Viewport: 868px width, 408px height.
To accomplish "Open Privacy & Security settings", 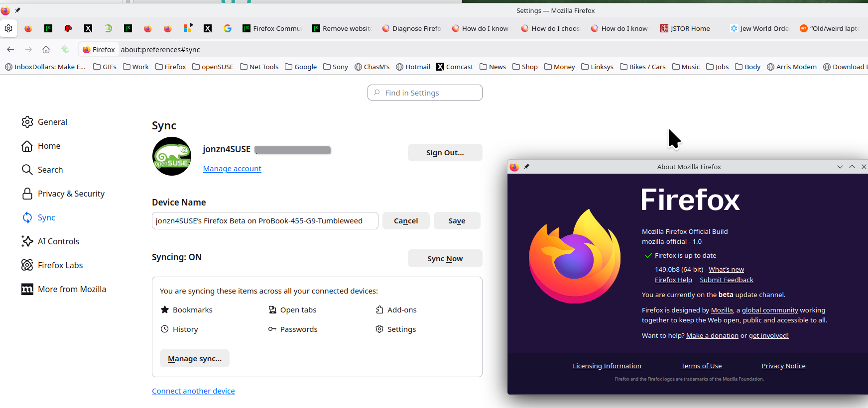I will [63, 194].
